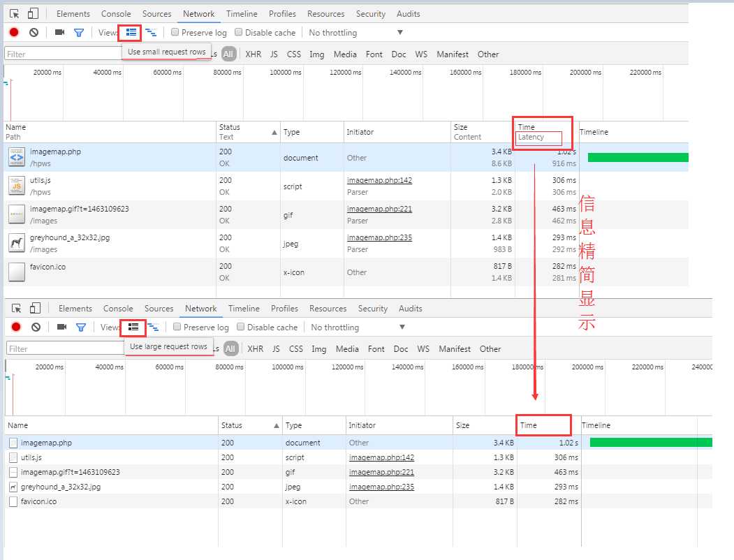This screenshot has height=560, width=734.
Task: Follow imagemap.php:235 initiator link in lower table
Action: [381, 487]
